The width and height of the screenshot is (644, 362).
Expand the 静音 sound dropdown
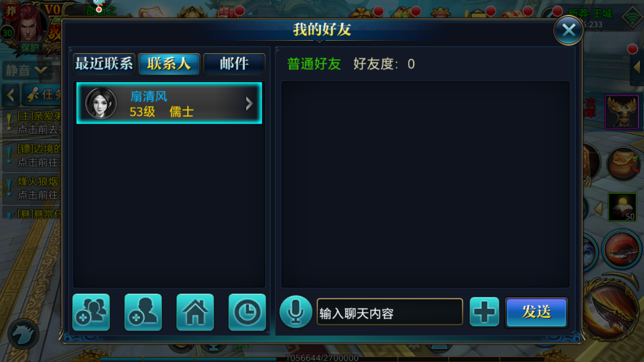[27, 71]
